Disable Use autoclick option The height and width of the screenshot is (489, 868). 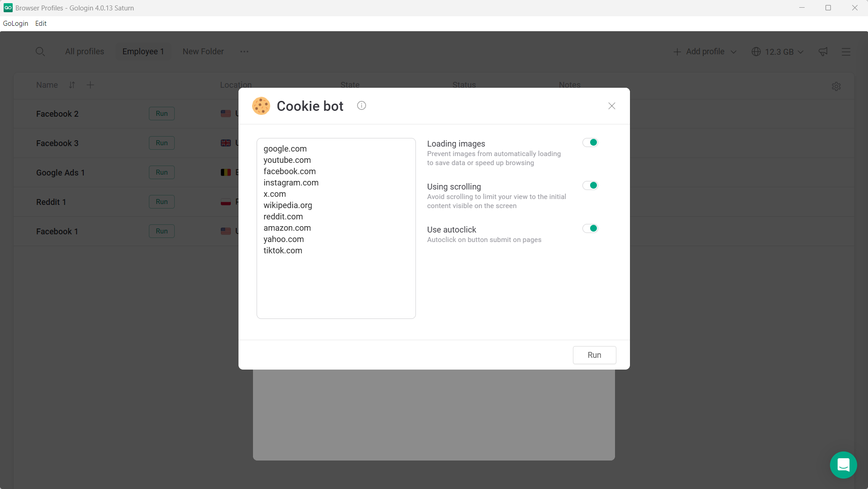click(x=591, y=228)
